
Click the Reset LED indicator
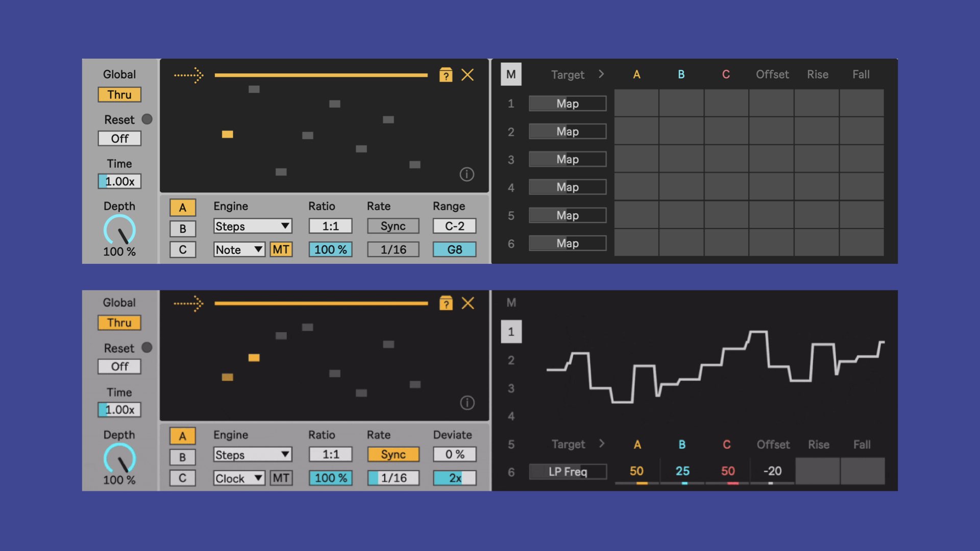146,119
